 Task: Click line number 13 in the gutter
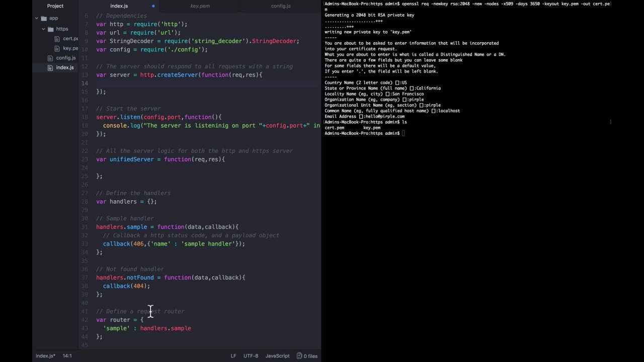85,75
